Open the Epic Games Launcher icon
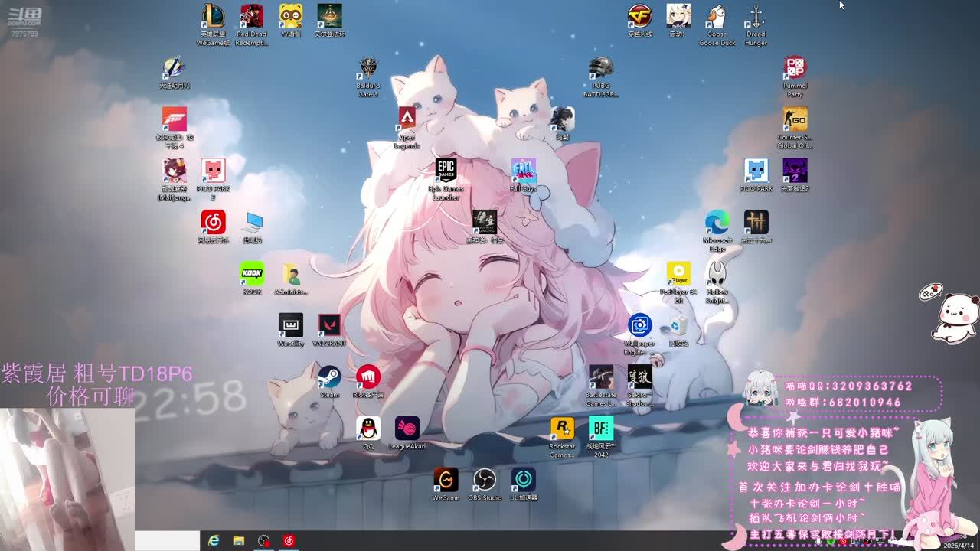The image size is (980, 551). click(446, 180)
